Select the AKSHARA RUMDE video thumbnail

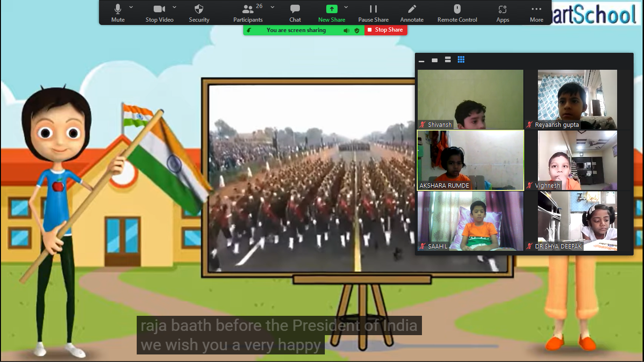[x=471, y=160]
